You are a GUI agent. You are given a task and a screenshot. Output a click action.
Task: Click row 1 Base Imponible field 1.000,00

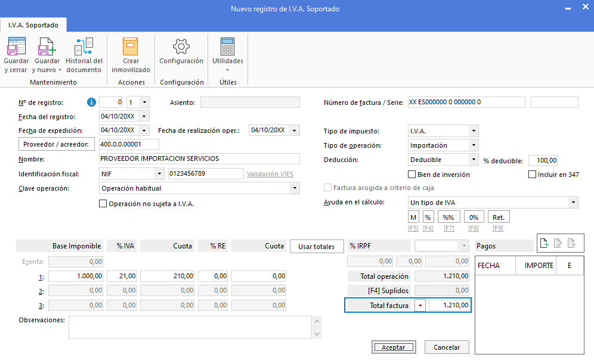coord(76,276)
